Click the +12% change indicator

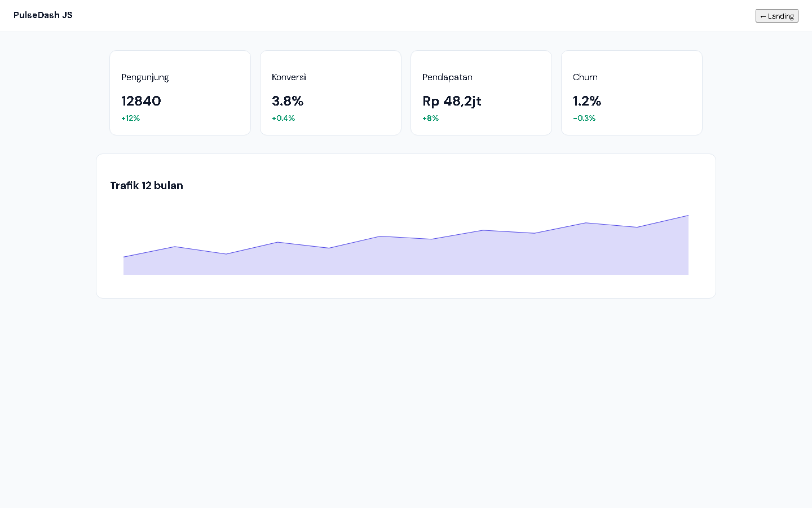coord(130,118)
